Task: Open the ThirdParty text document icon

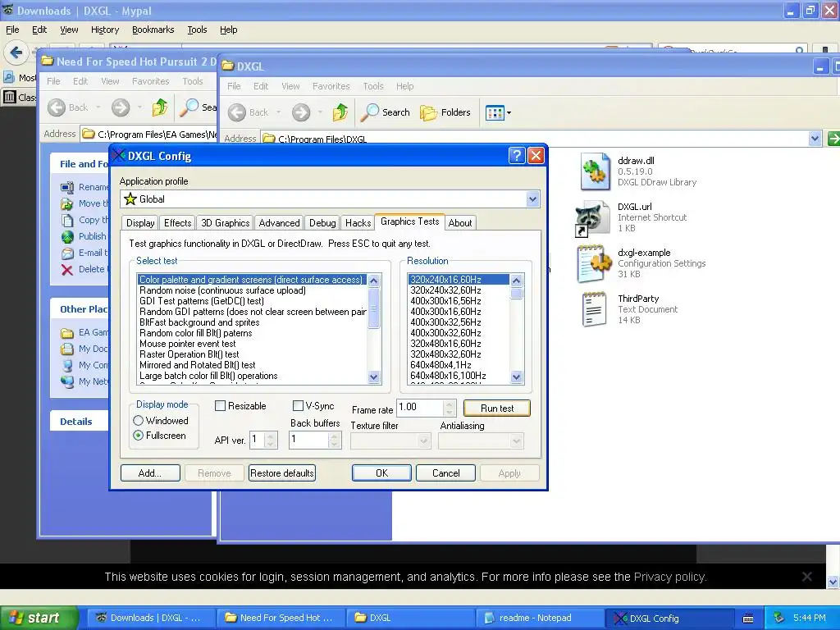Action: click(x=594, y=309)
